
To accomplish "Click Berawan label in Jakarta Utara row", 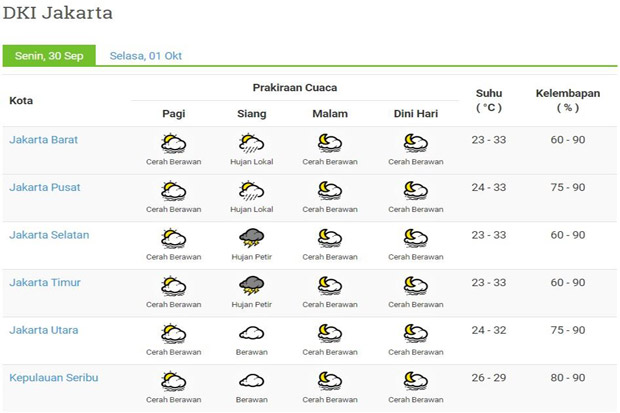I will [x=251, y=352].
